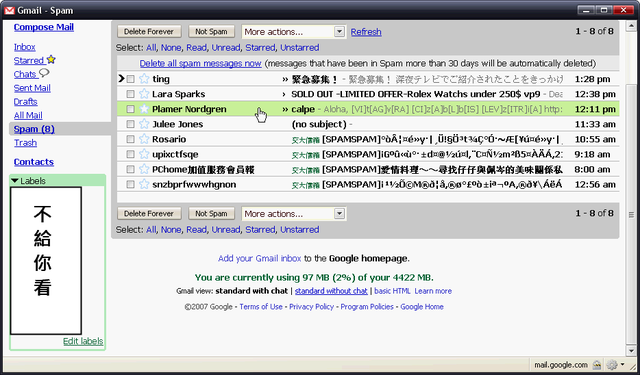Screen dimensions: 640x375
Task: Switch to standard without chat view
Action: click(331, 291)
